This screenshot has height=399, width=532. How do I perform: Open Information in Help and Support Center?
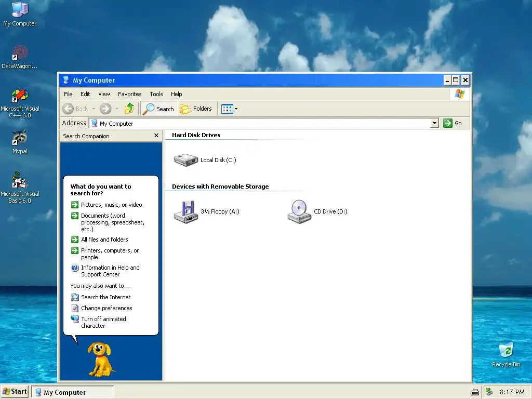coord(110,271)
